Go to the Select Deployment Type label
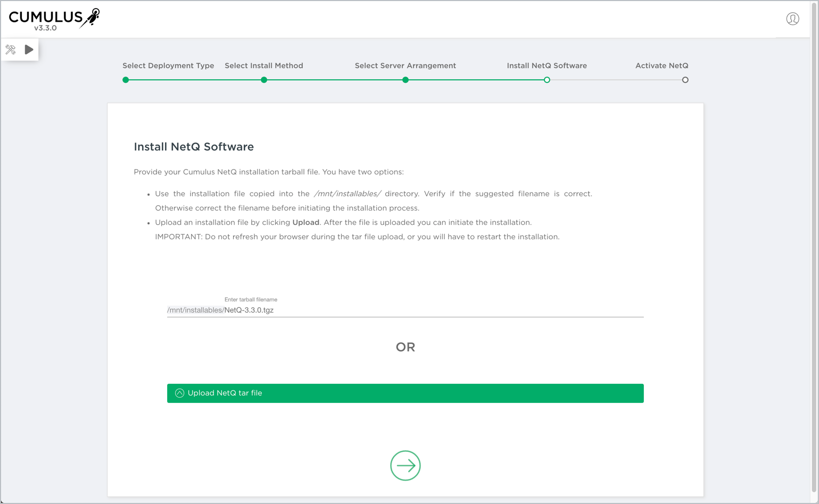 point(168,66)
